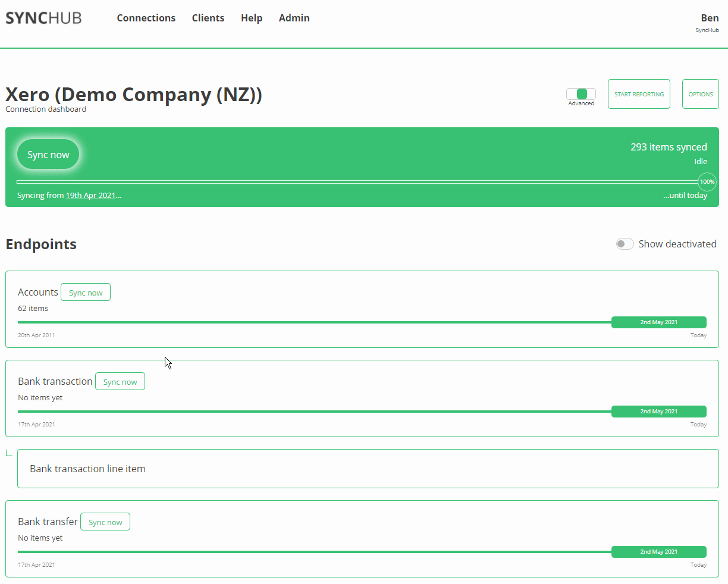Click the Bank transfer endpoint title
Screen dimensions: 728x584
tap(48, 522)
